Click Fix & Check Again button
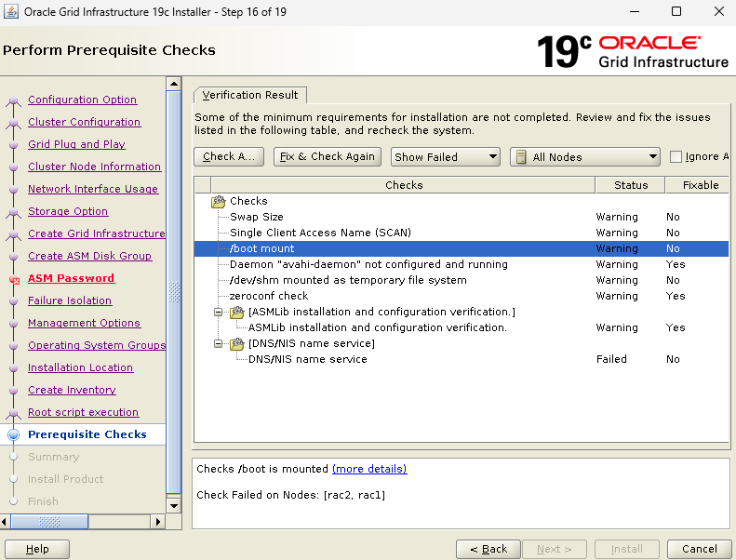736x560 pixels. (x=328, y=157)
